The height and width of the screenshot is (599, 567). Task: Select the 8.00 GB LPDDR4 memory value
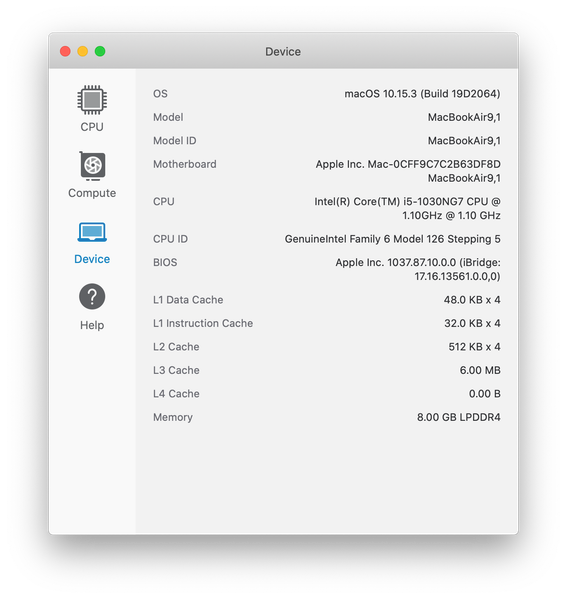(458, 417)
